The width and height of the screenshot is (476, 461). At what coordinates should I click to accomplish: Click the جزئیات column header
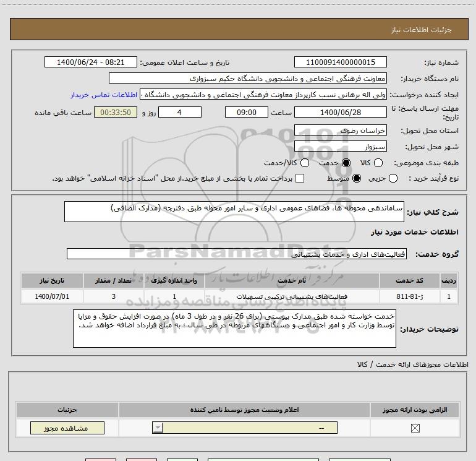[67, 410]
